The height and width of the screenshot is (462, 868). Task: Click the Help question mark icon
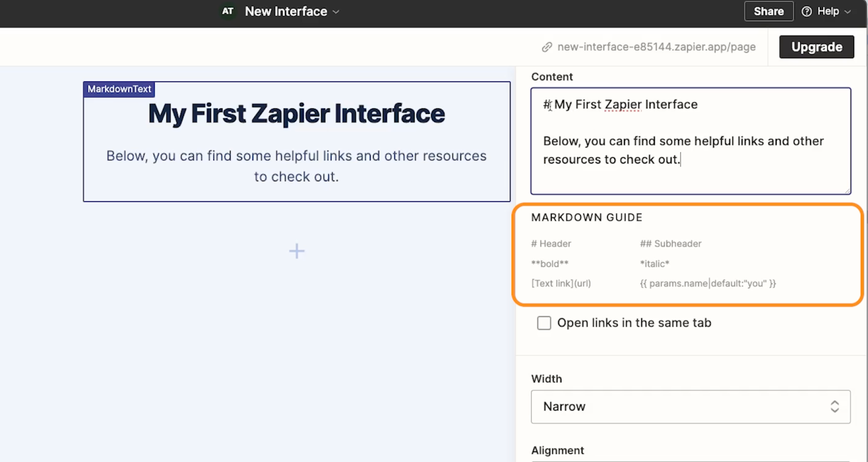click(807, 11)
